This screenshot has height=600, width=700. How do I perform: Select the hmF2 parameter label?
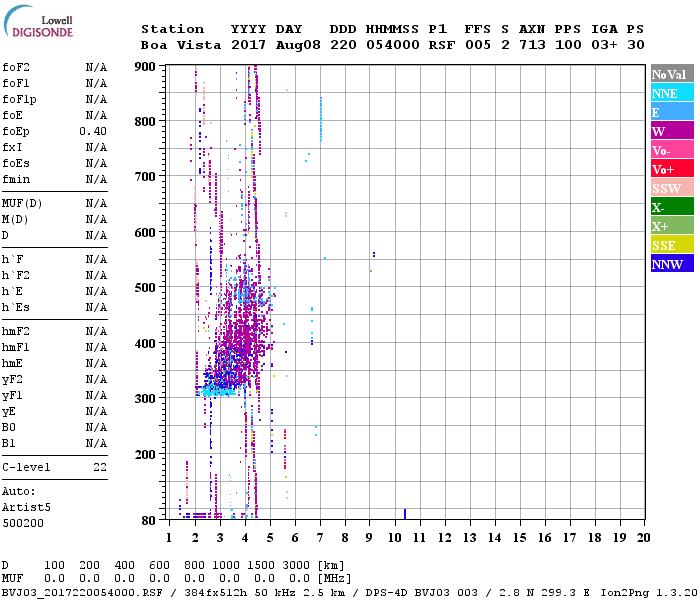(x=15, y=332)
